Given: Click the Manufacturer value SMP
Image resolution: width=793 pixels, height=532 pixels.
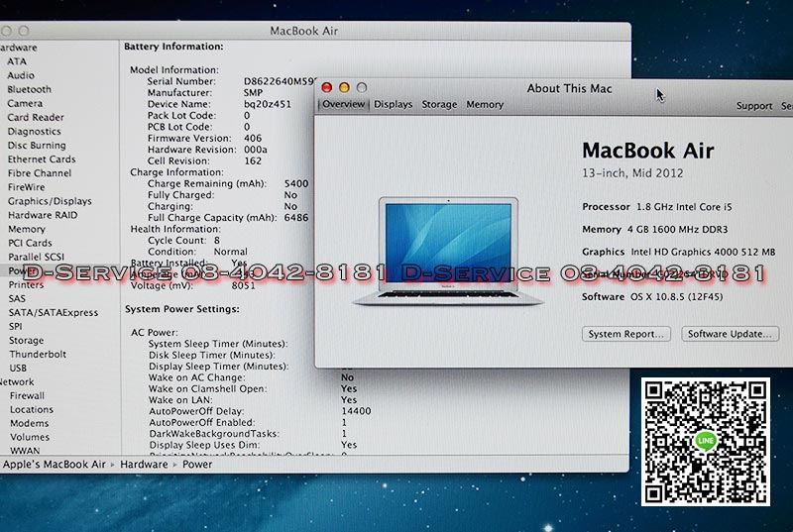Looking at the screenshot, I should click(253, 93).
